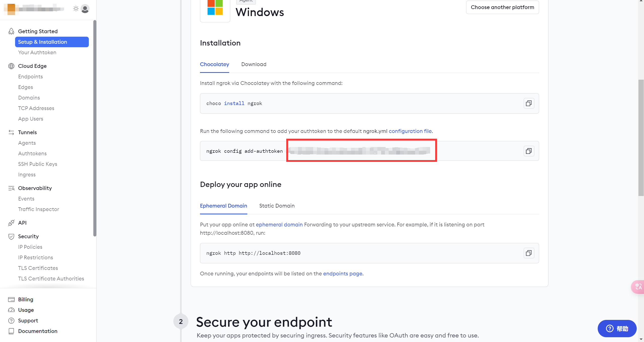This screenshot has height=342, width=644.
Task: Click Choose another platform button
Action: pyautogui.click(x=502, y=7)
